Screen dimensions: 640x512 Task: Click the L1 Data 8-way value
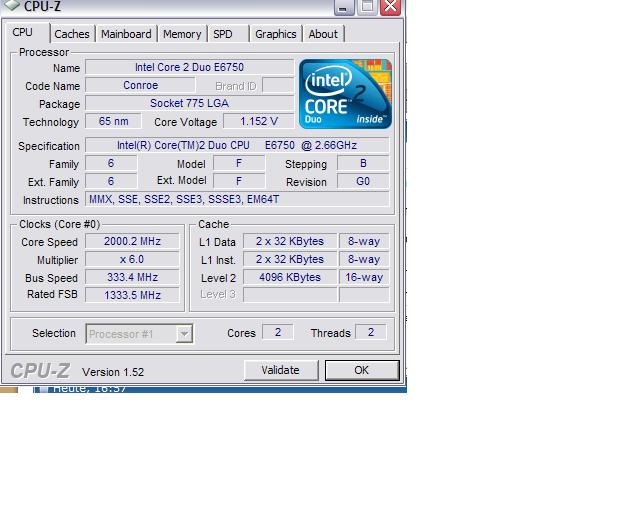click(x=364, y=241)
